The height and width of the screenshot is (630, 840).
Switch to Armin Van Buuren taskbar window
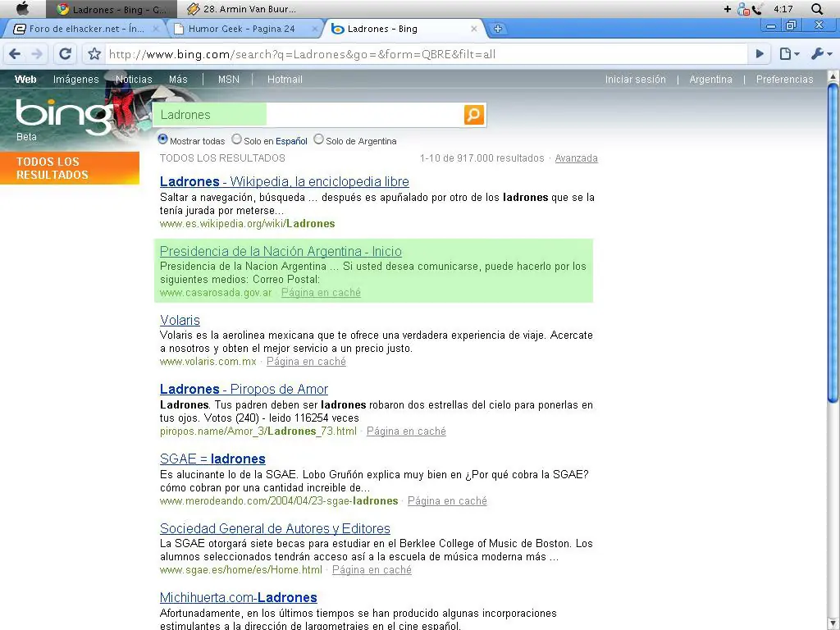[x=242, y=9]
